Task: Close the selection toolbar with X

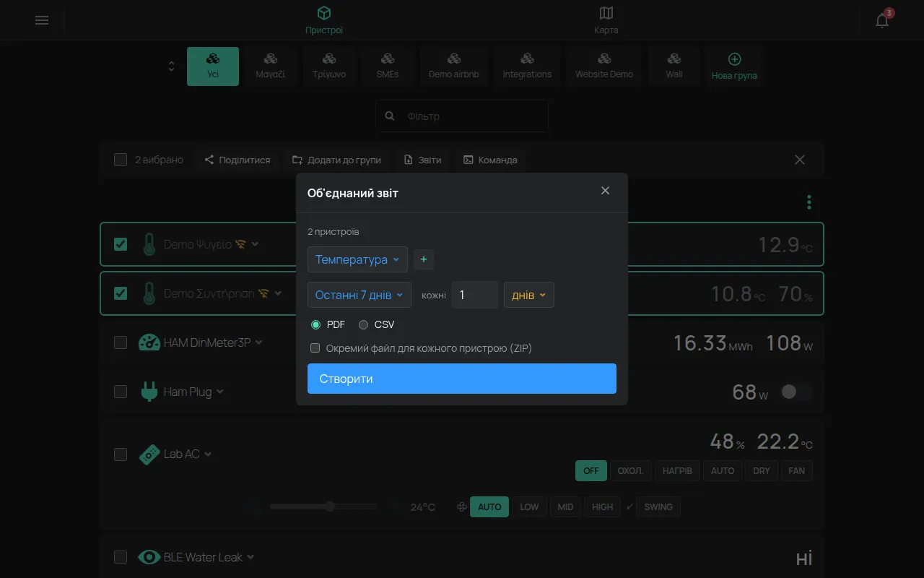Action: coord(800,160)
